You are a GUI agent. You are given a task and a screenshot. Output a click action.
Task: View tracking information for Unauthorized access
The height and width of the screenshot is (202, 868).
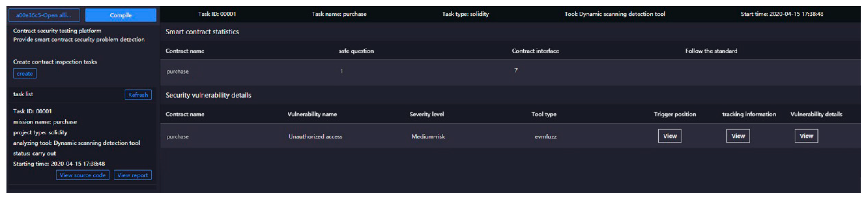pyautogui.click(x=738, y=136)
